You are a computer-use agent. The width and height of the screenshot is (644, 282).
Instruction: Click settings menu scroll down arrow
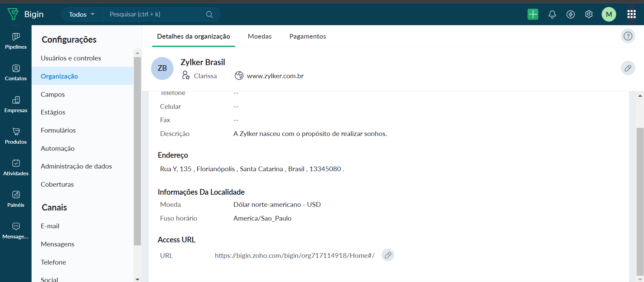pyautogui.click(x=137, y=279)
